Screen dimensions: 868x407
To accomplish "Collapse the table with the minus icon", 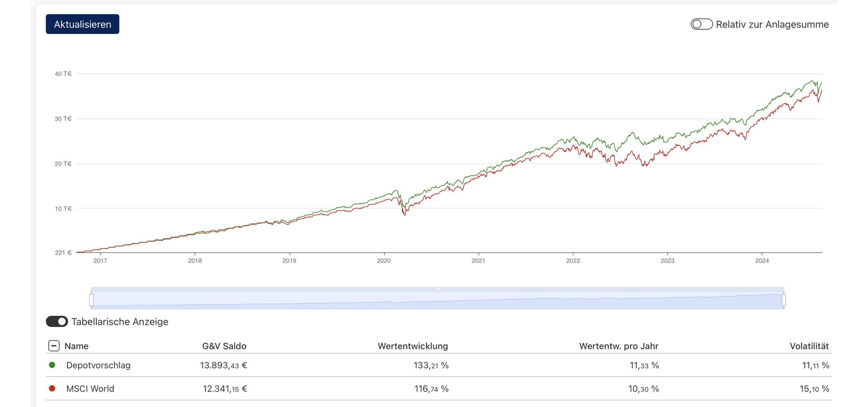I will coord(53,346).
